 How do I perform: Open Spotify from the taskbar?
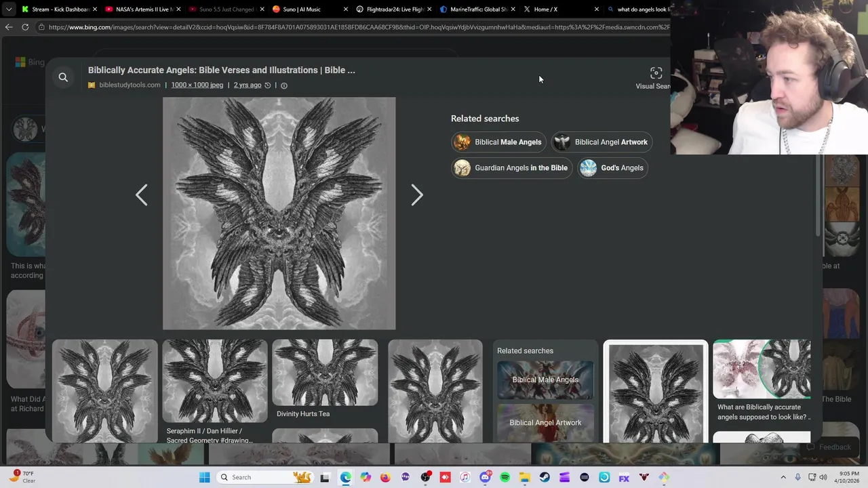(505, 477)
